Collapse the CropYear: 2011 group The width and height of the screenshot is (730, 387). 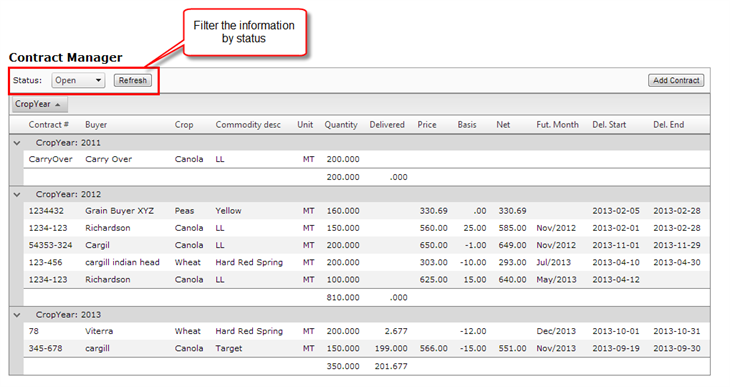[x=17, y=143]
